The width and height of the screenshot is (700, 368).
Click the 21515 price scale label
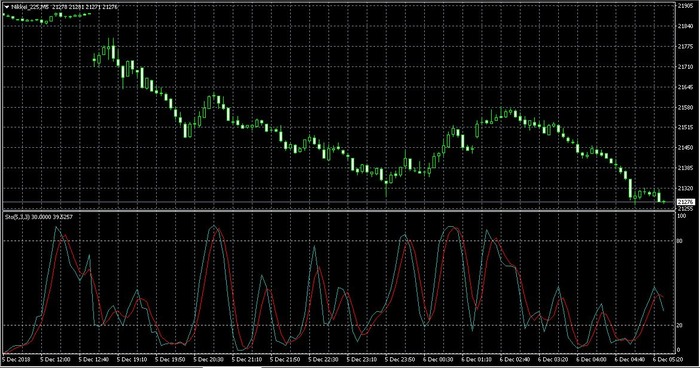(x=685, y=128)
